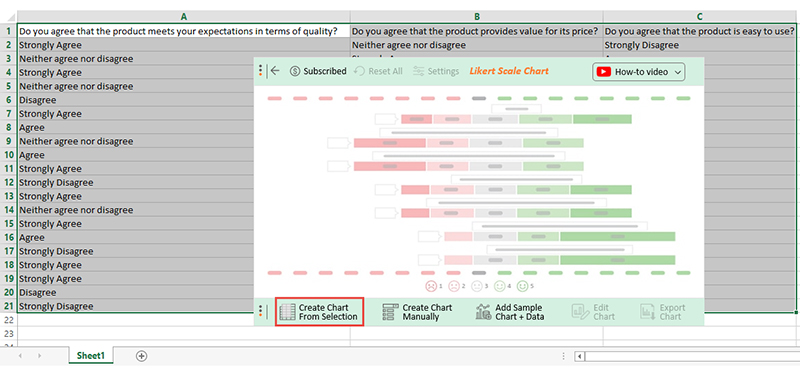Click the back arrow in chart panel

tap(275, 71)
